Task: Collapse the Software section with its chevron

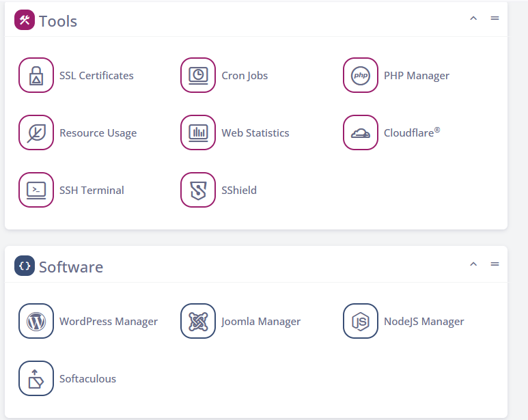Action: coord(473,264)
